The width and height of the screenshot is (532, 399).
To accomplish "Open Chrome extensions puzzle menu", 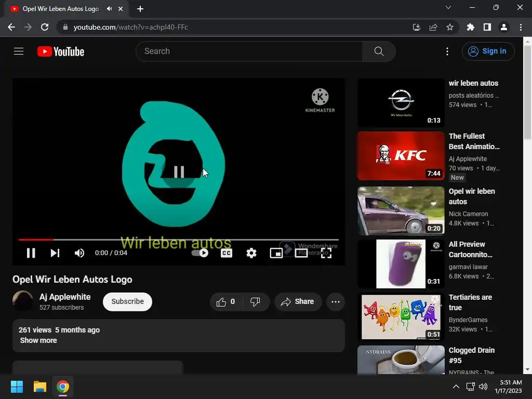I will (471, 27).
